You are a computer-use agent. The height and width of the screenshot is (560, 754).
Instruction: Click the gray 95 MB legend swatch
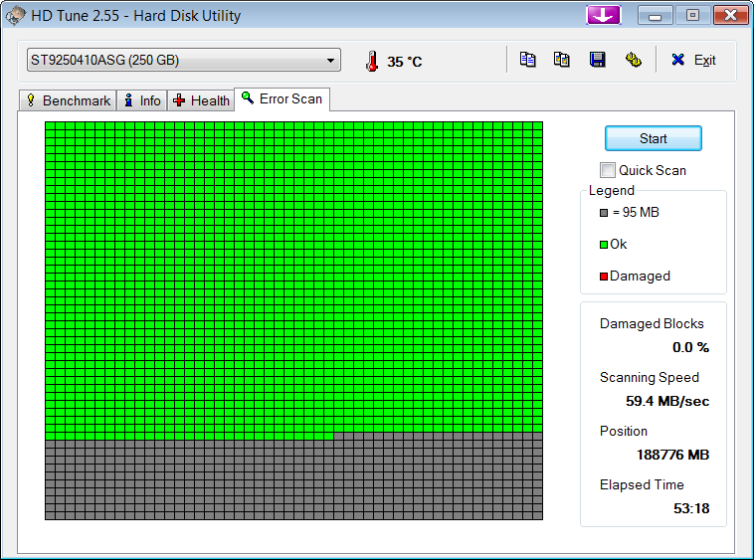pyautogui.click(x=604, y=213)
